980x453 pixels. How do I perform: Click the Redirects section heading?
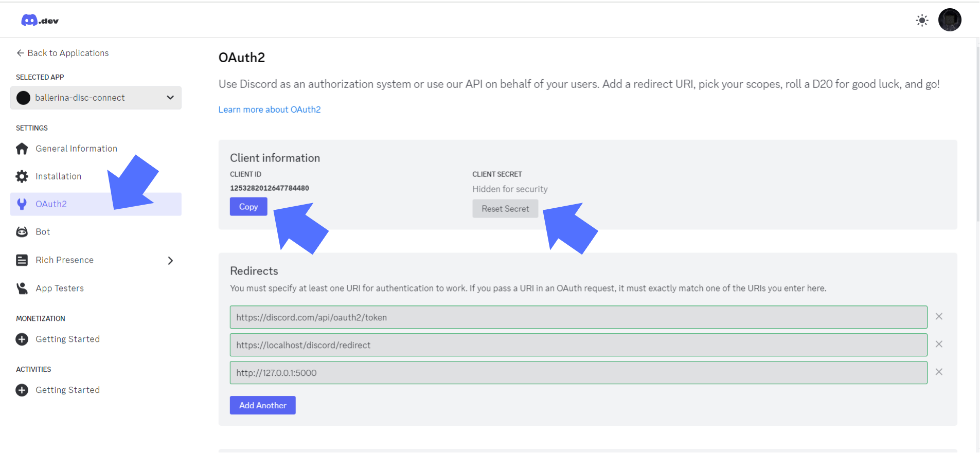click(254, 271)
